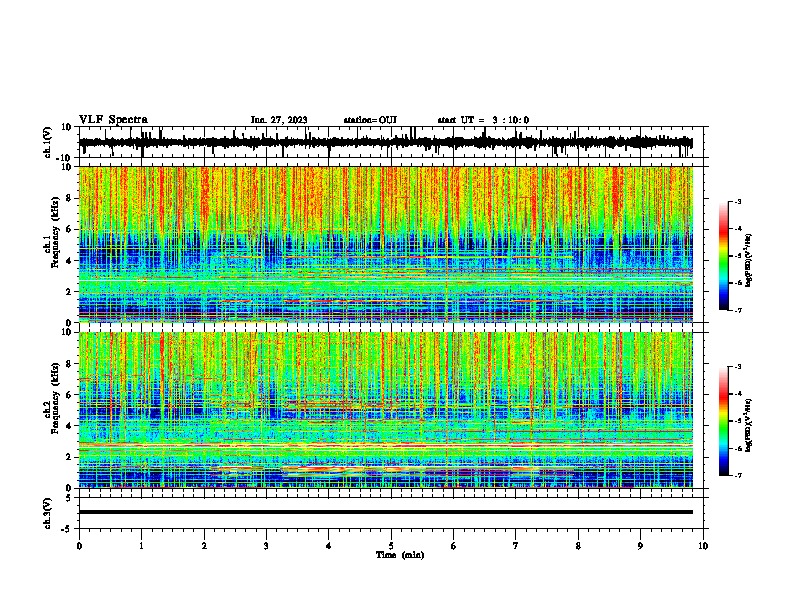Click the ch.1 spectrogram image
Image resolution: width=792 pixels, height=612 pixels.
pyautogui.click(x=386, y=244)
